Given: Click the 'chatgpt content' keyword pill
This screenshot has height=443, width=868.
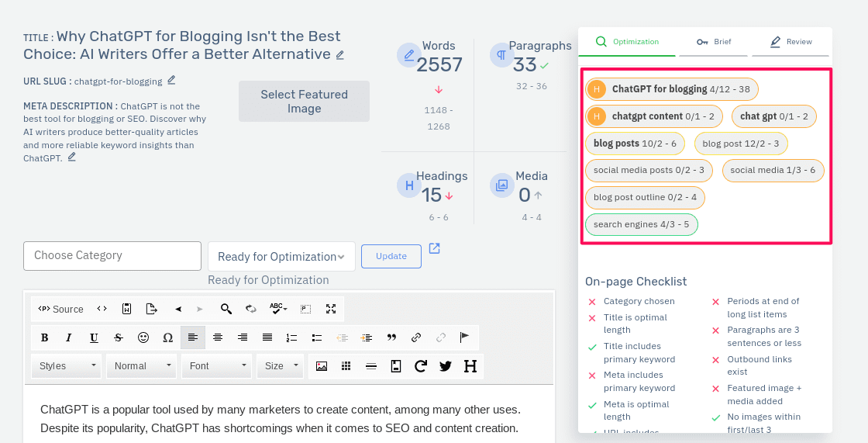Looking at the screenshot, I should click(x=654, y=116).
